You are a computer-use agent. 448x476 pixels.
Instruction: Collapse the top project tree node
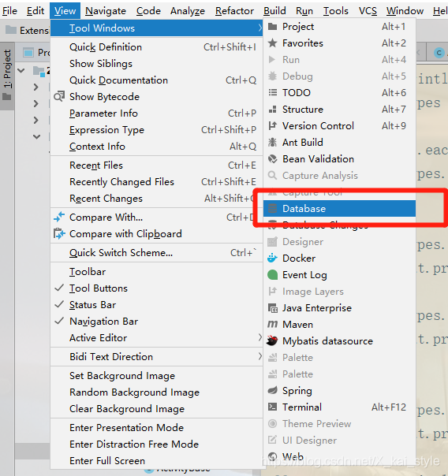[21, 71]
